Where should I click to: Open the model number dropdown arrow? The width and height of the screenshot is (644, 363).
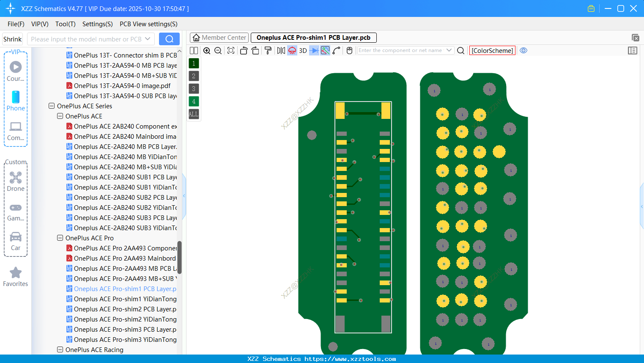tap(148, 39)
